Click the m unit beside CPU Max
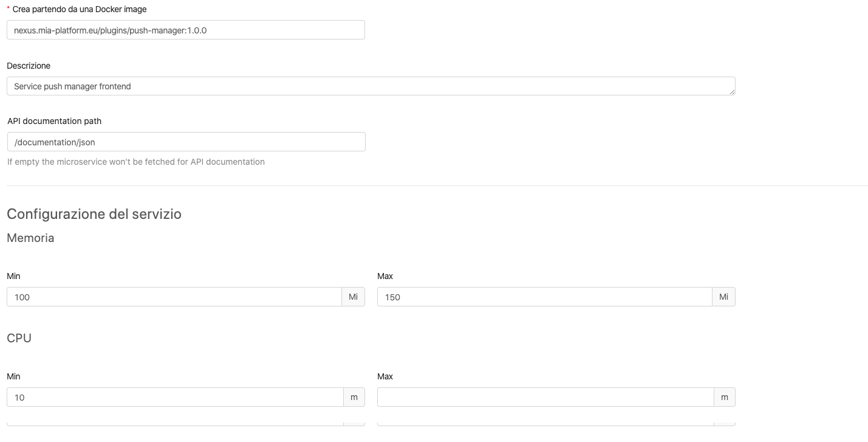 pyautogui.click(x=725, y=398)
